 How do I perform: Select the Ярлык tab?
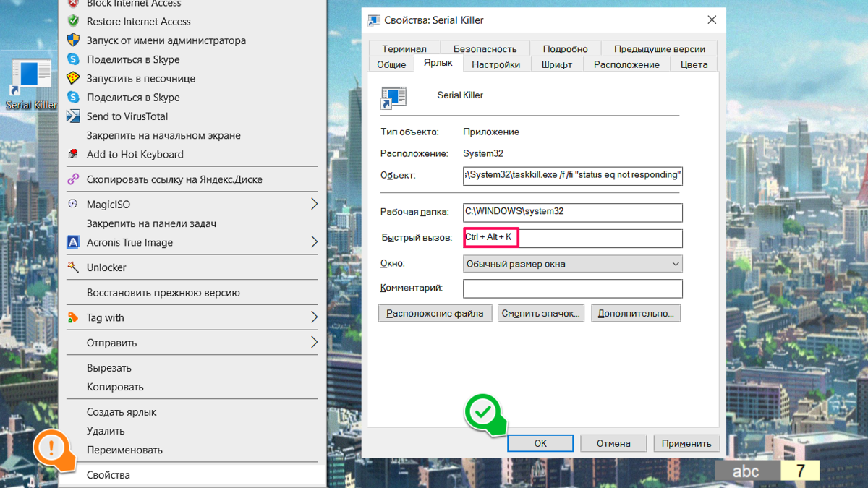click(438, 63)
